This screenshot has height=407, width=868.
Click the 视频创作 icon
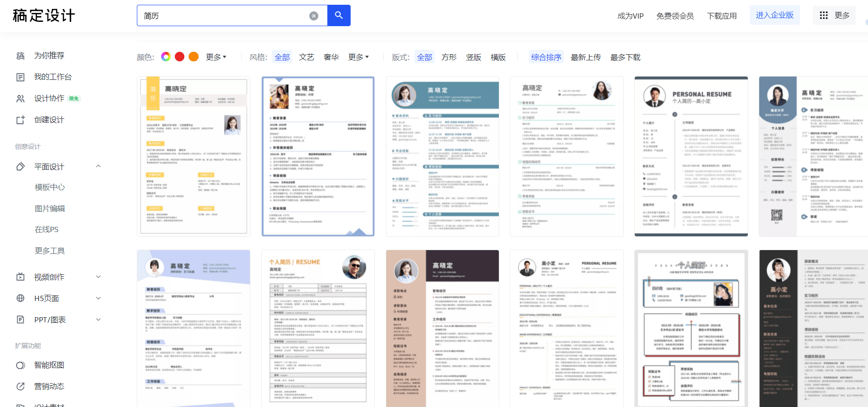tap(20, 277)
